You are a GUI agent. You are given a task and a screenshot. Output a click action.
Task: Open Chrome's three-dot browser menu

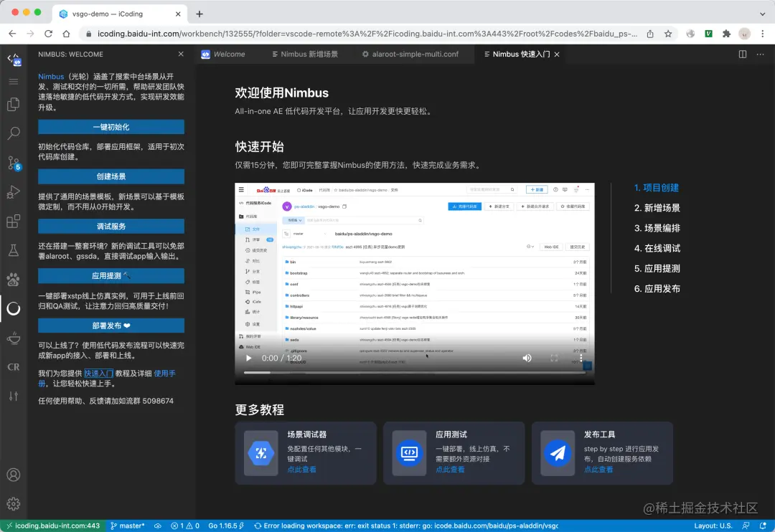coord(763,34)
